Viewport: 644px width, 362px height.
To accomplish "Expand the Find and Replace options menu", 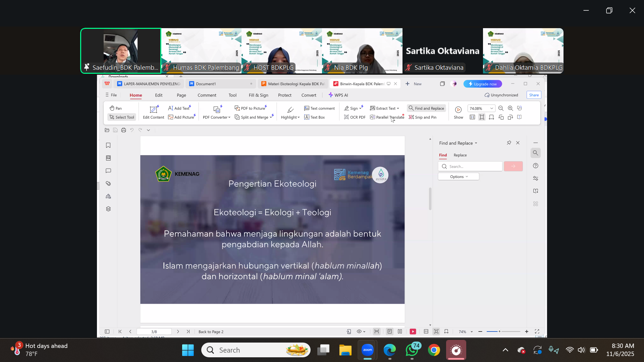I will pyautogui.click(x=458, y=176).
